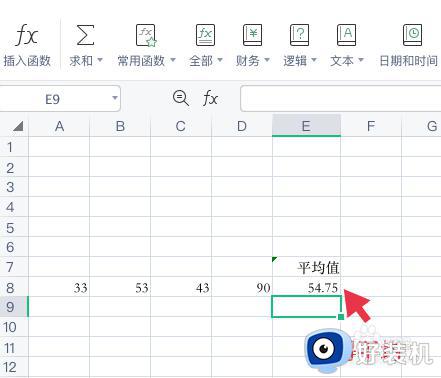This screenshot has height=378, width=441.
Task: Expand the 财务 dropdown arrow
Action: click(x=267, y=60)
